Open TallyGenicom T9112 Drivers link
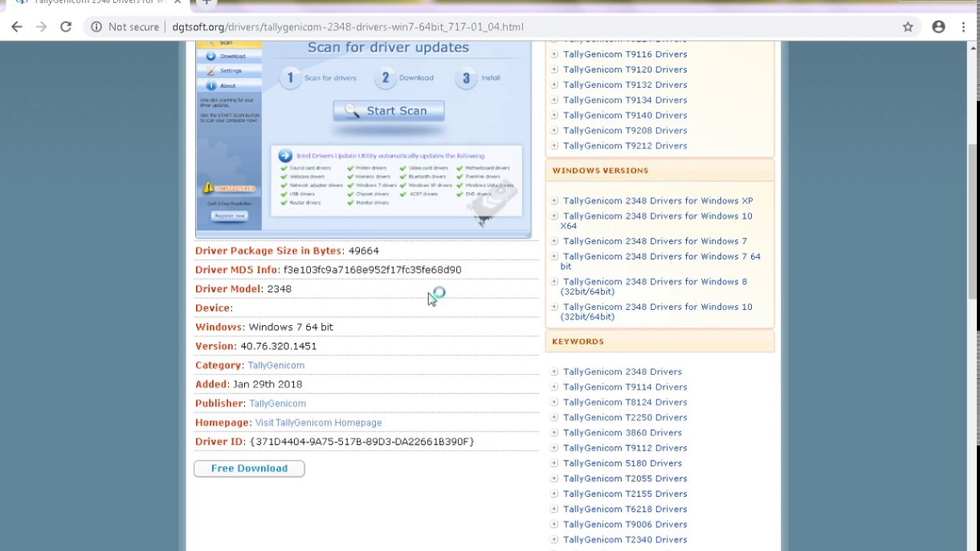Screen dimensions: 980x551 point(625,448)
